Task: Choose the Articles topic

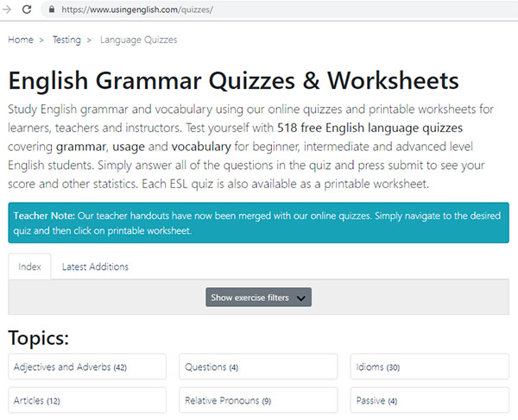Action: click(x=86, y=401)
